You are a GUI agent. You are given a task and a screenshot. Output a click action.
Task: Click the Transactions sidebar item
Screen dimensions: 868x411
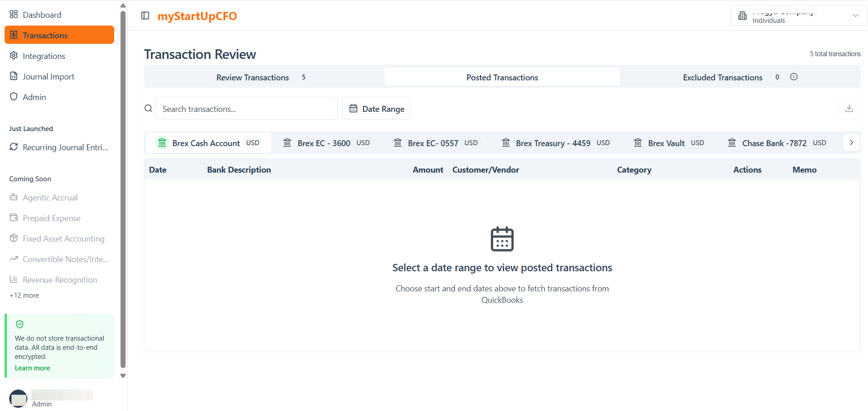click(59, 35)
